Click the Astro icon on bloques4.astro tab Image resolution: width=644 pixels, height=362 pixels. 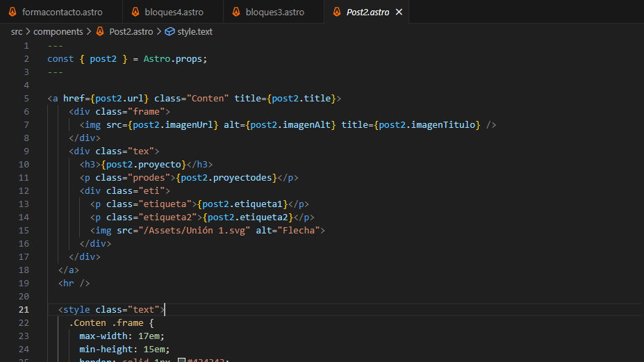pos(136,13)
